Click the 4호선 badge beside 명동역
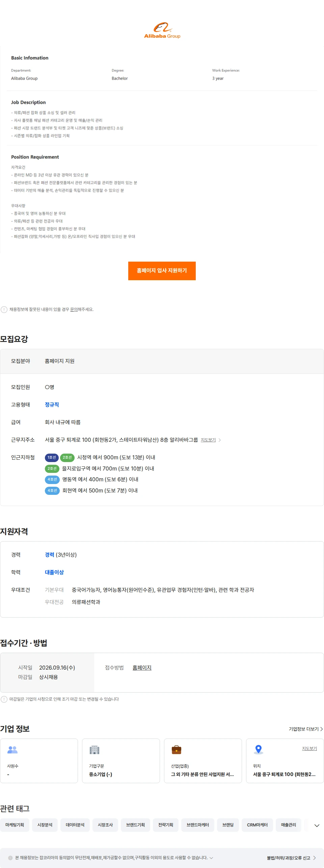Image resolution: width=324 pixels, height=868 pixels. (x=52, y=480)
